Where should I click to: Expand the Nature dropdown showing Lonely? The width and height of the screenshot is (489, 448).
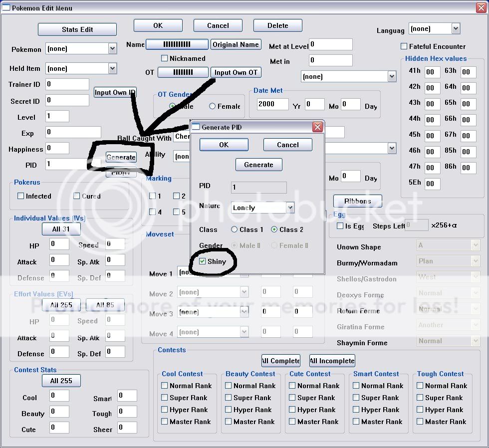[x=290, y=208]
